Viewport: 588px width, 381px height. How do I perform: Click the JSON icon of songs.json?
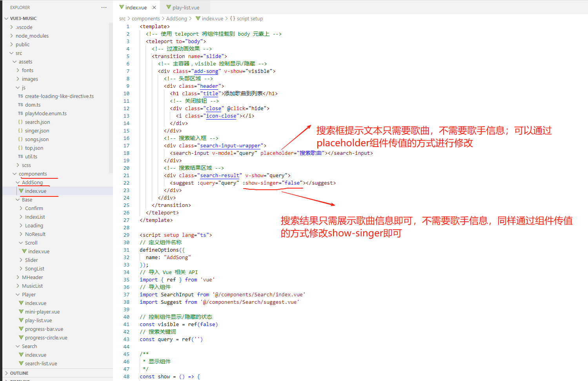(20, 139)
